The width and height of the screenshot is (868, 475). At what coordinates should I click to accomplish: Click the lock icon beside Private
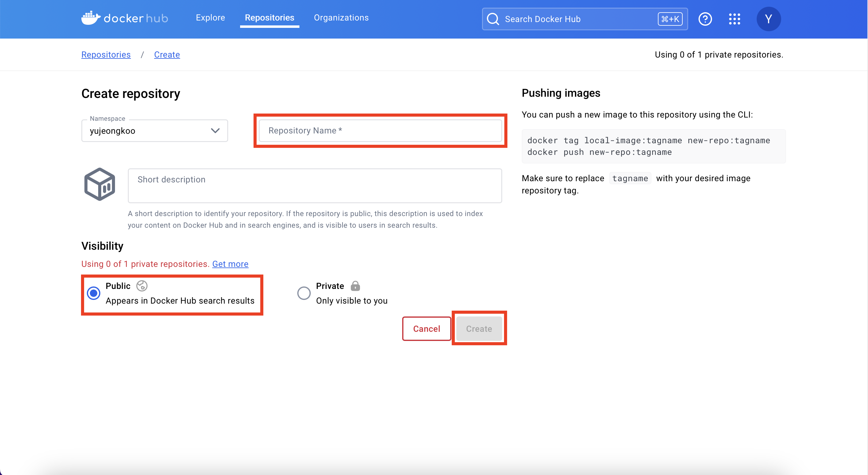[355, 286]
